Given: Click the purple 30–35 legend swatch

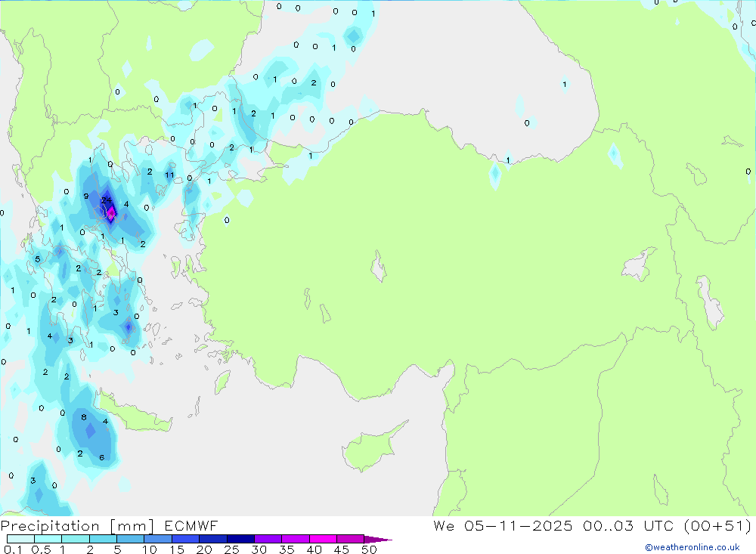Looking at the screenshot, I should (x=268, y=539).
